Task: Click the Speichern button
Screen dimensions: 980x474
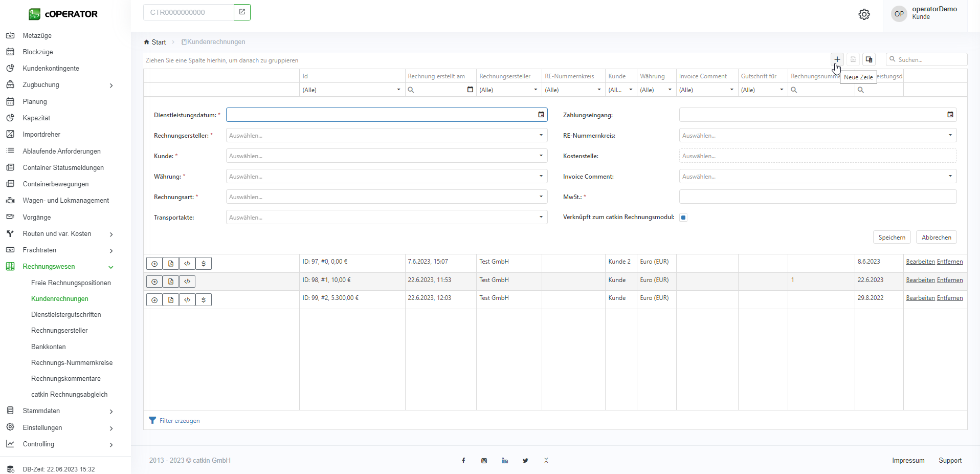Action: [892, 238]
